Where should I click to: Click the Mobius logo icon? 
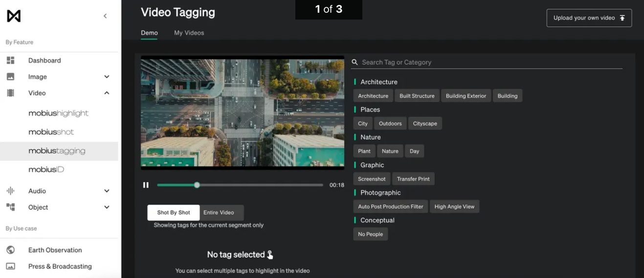point(14,16)
